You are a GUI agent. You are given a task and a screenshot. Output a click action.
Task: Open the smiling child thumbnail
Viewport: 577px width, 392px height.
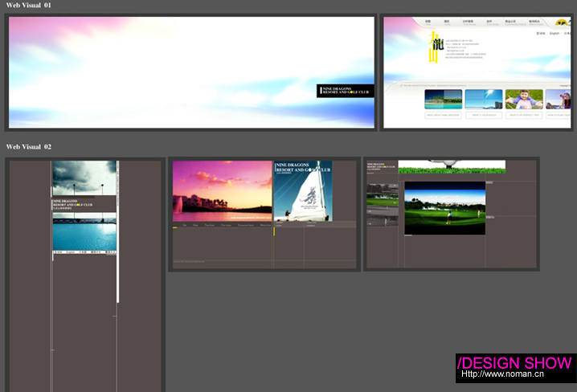[x=524, y=99]
